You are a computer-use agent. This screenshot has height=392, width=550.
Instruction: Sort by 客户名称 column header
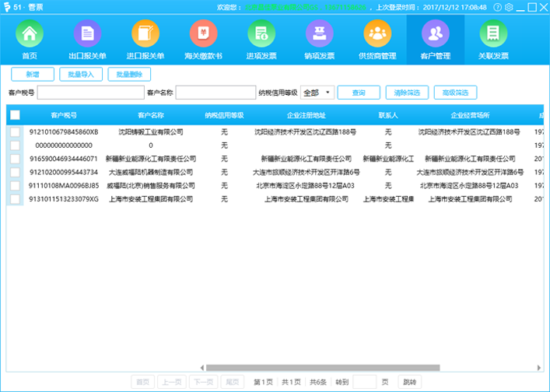click(151, 115)
